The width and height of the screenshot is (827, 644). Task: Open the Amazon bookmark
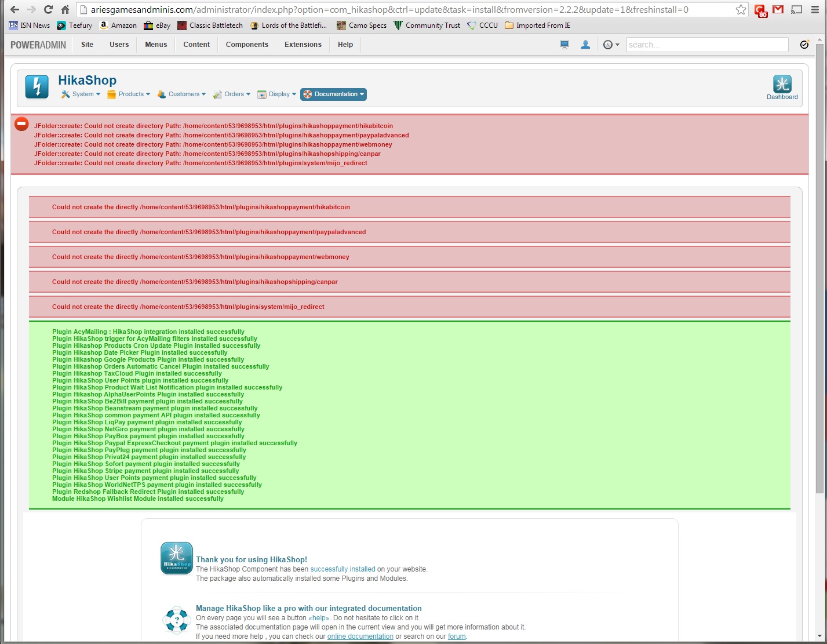tap(118, 26)
